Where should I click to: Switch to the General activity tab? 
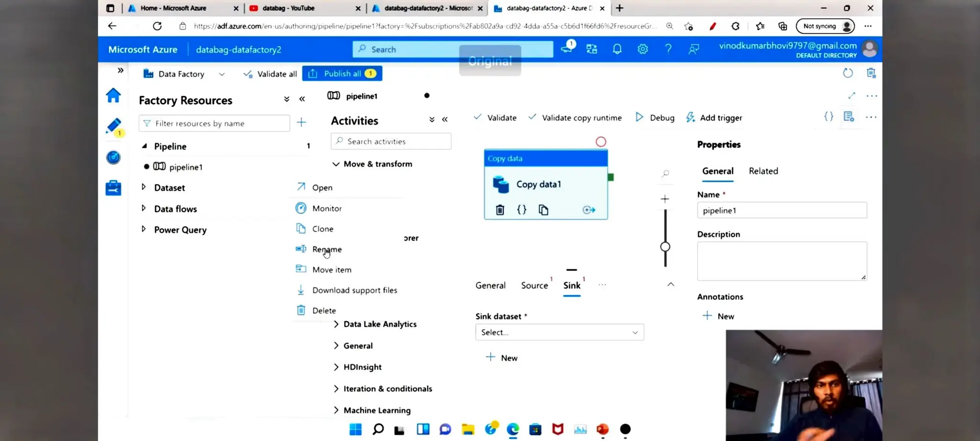[x=490, y=286]
